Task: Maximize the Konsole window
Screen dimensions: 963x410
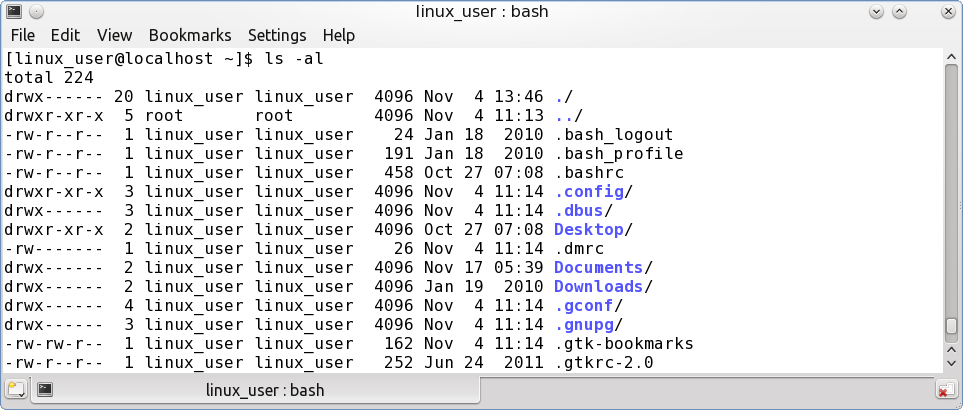Action: coord(899,11)
